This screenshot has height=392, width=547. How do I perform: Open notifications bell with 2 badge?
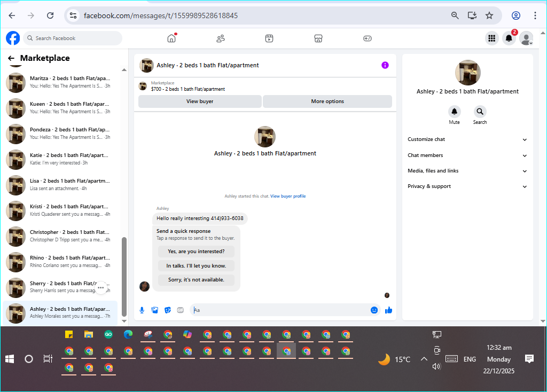click(509, 38)
